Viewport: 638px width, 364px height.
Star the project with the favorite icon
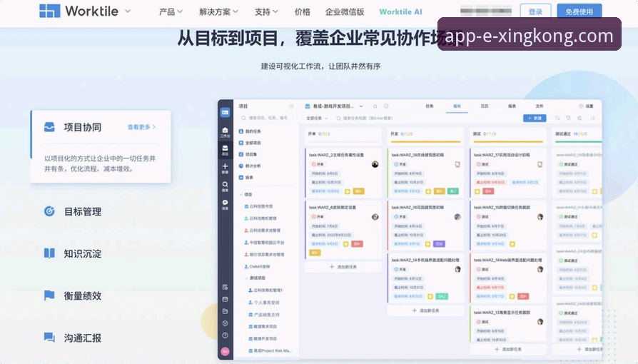[x=375, y=106]
